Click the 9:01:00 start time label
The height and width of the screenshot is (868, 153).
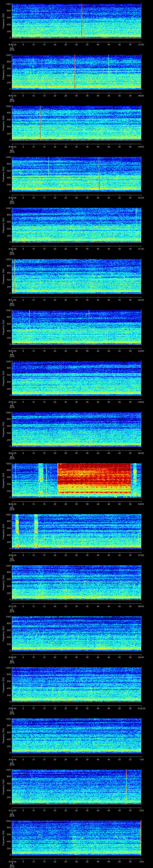[x=12, y=810]
